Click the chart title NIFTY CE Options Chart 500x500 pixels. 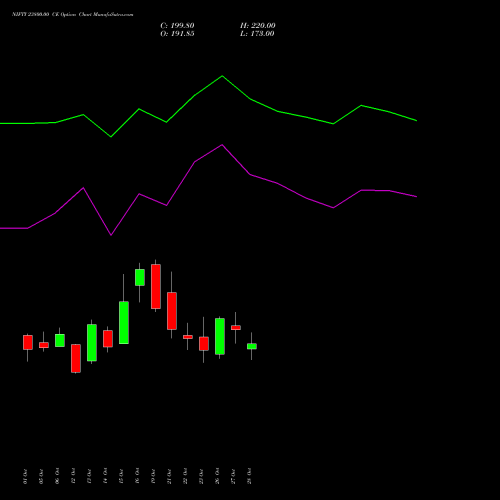(73, 14)
